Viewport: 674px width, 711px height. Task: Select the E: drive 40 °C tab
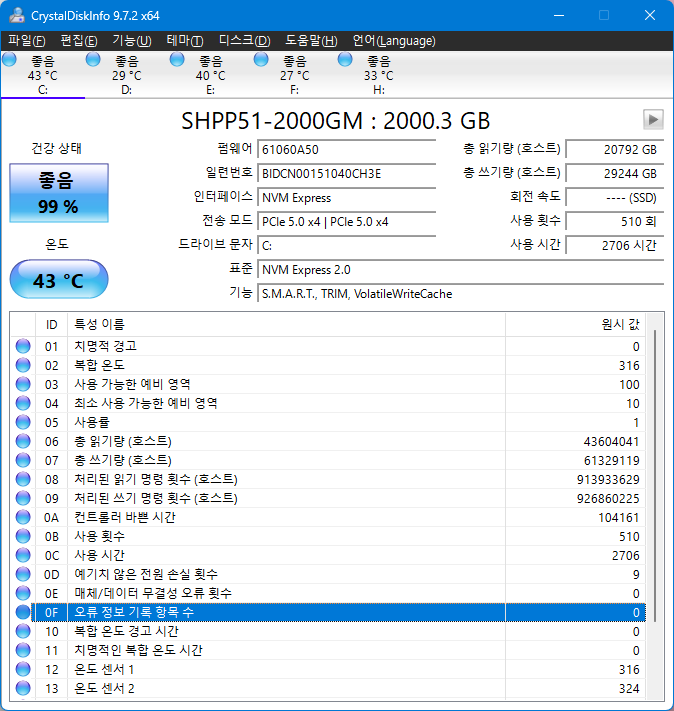(x=210, y=75)
